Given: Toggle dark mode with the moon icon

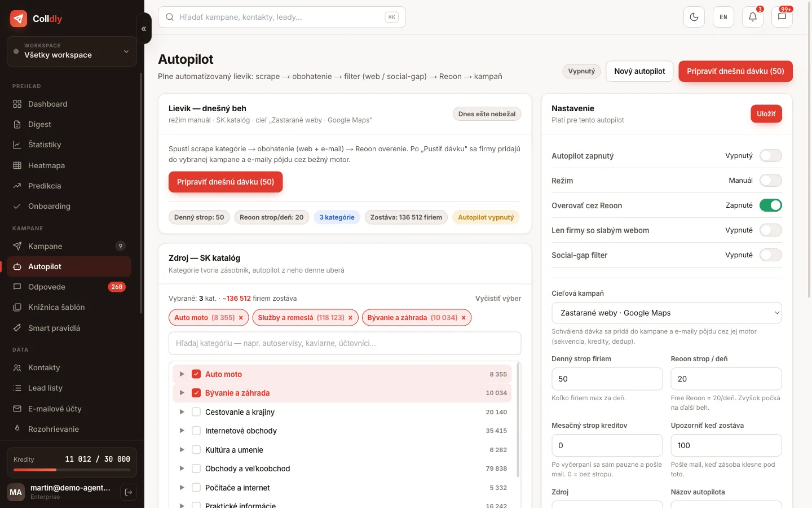Looking at the screenshot, I should tap(694, 17).
